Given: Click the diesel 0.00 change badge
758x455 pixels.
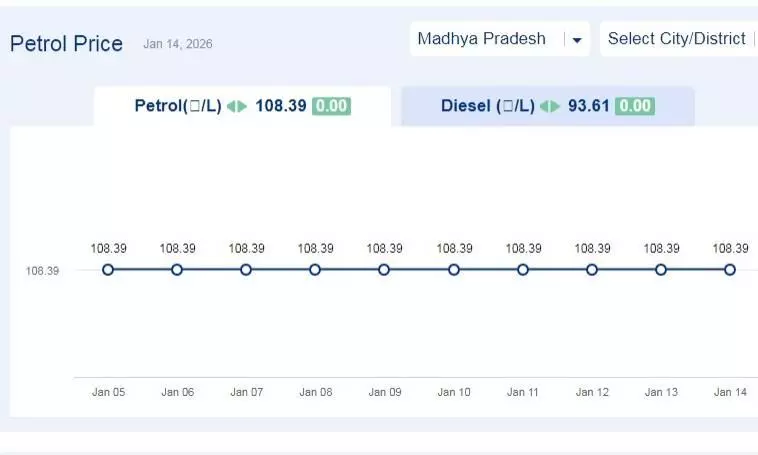Looking at the screenshot, I should click(x=635, y=106).
